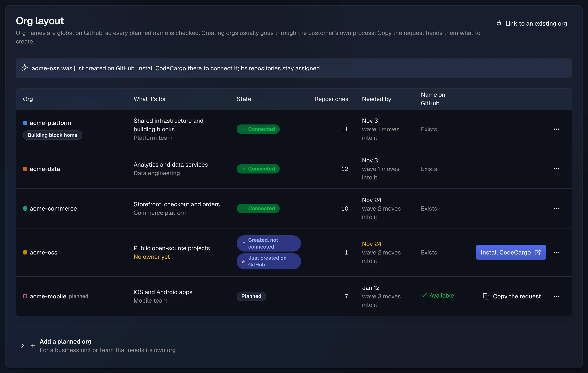Click the Connected badge for acme-commerce
The height and width of the screenshot is (373, 588).
258,208
